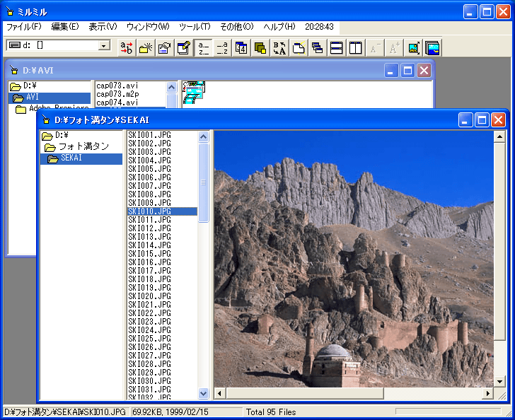The height and width of the screenshot is (420, 515).
Task: Open the ヘルプ(H) menu
Action: (x=279, y=27)
